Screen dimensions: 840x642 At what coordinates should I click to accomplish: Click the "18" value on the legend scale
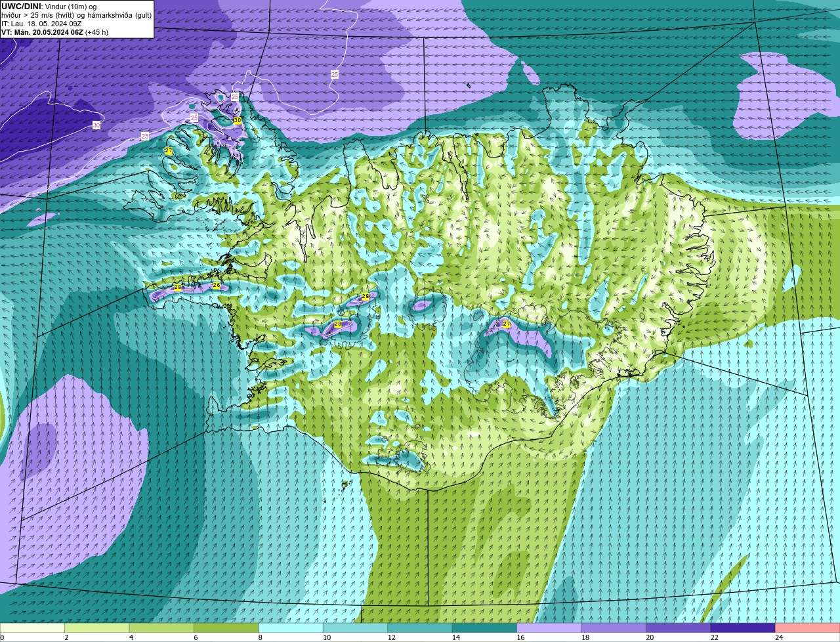585,637
